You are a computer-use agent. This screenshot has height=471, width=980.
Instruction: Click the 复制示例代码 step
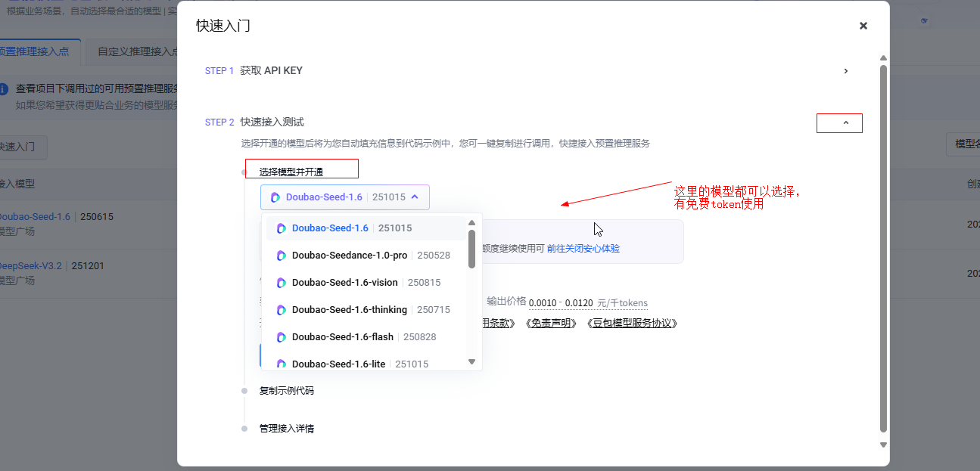click(x=287, y=391)
